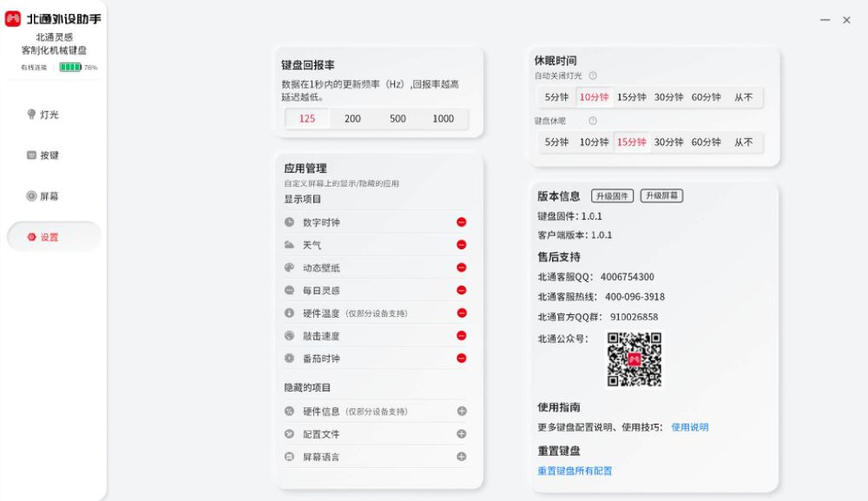The image size is (868, 501).
Task: Open the 灯光 lighting section
Action: point(43,115)
